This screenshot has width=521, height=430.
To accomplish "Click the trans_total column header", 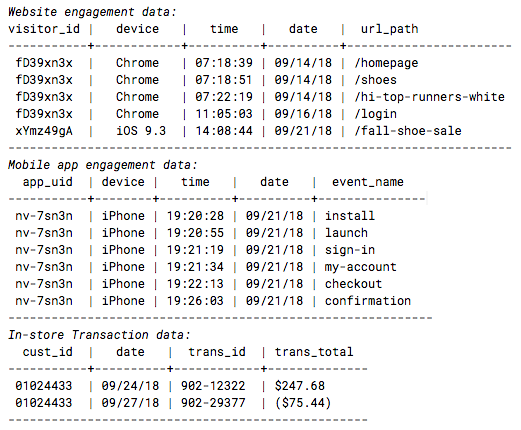I will tap(314, 352).
